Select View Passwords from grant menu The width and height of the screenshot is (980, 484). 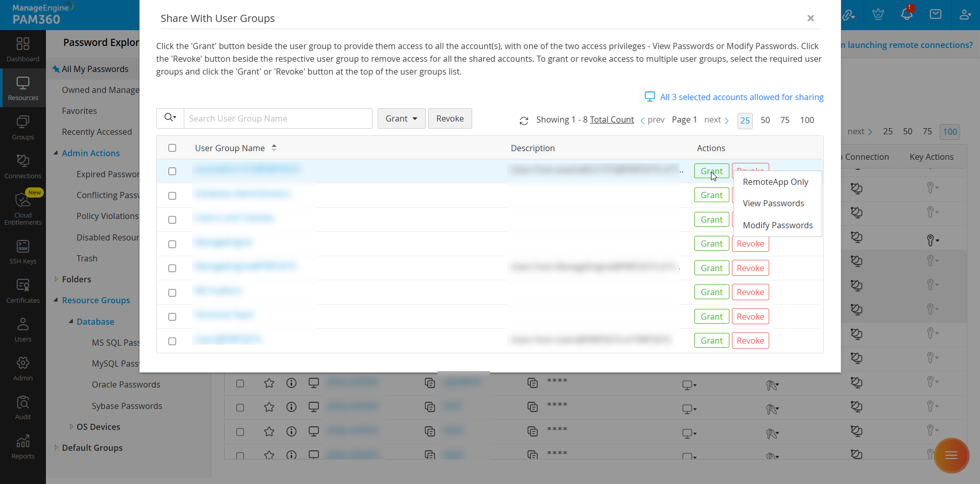[773, 203]
